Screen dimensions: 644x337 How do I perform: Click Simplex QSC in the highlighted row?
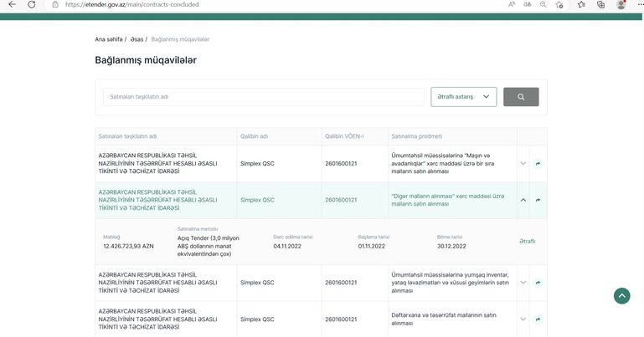click(257, 200)
